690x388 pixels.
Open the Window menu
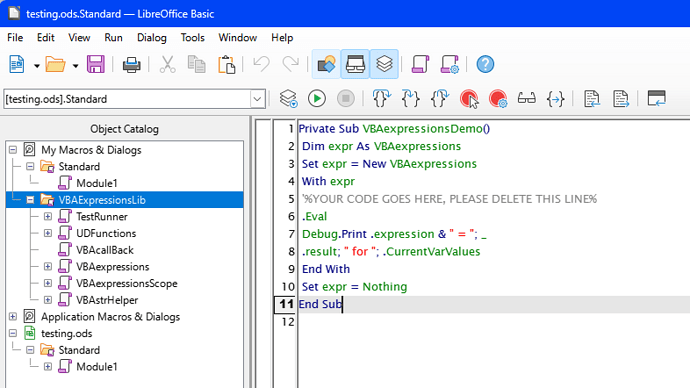click(x=238, y=38)
